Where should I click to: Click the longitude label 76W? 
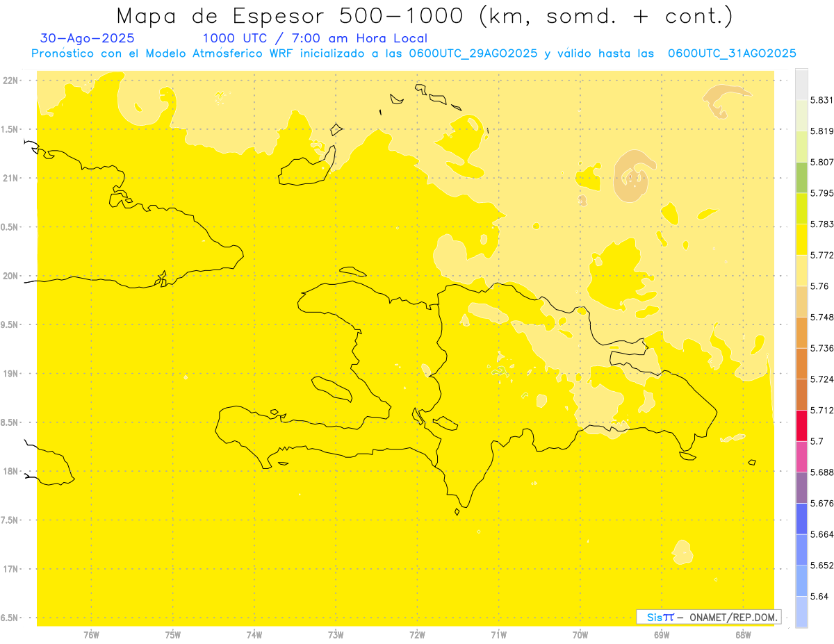(92, 634)
